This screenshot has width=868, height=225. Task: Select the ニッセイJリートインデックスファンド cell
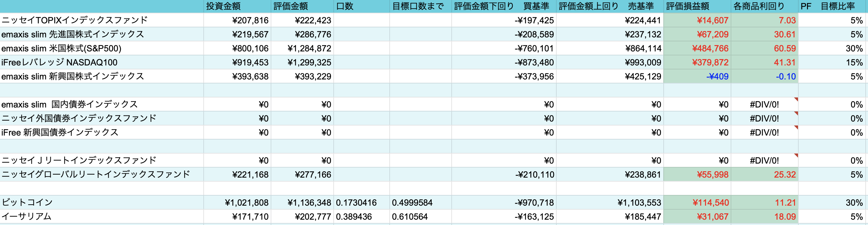pyautogui.click(x=102, y=160)
